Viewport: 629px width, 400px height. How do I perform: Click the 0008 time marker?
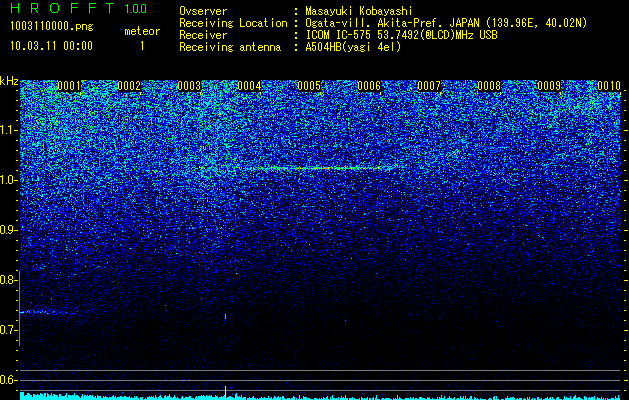(489, 86)
